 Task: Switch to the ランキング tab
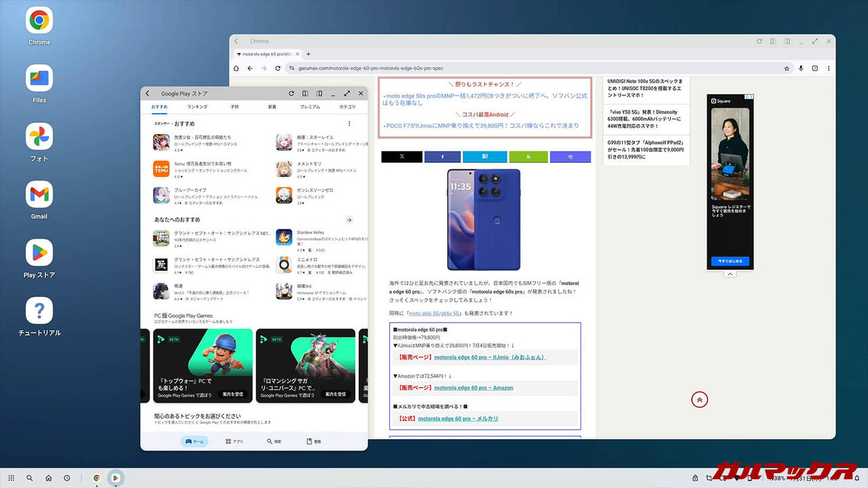coord(197,107)
